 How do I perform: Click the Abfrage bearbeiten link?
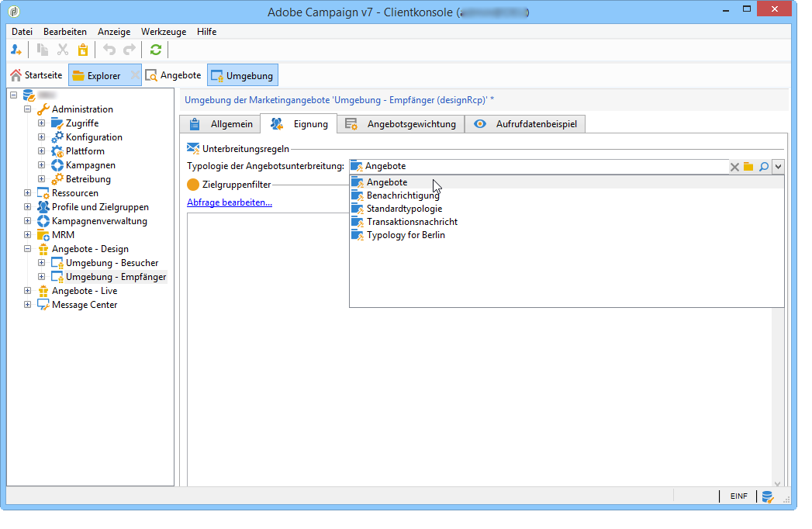(230, 202)
